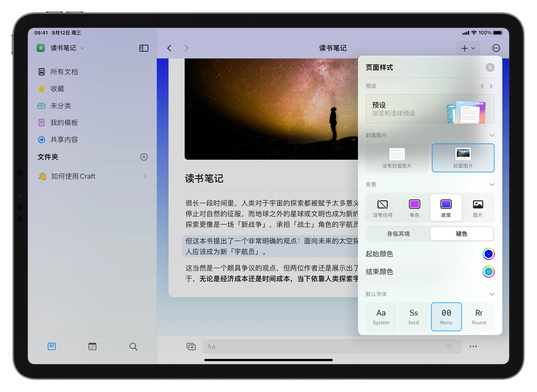This screenshot has width=537, height=392.
Task: Select 没有封面图片 option
Action: point(397,158)
